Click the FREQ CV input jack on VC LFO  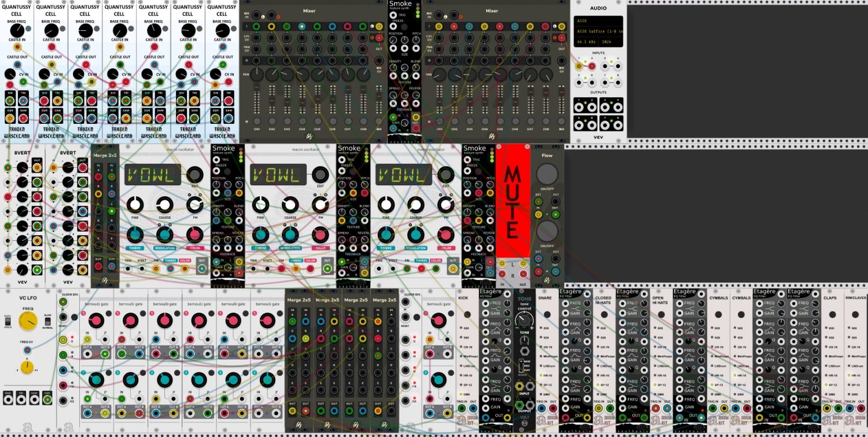tap(26, 349)
